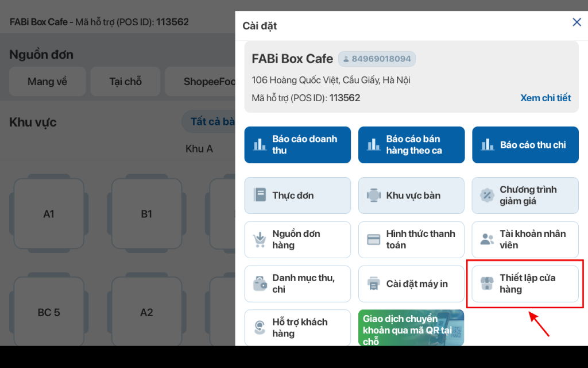Click the Hỗ trợ khách hàng headset icon
588x368 pixels.
click(260, 328)
